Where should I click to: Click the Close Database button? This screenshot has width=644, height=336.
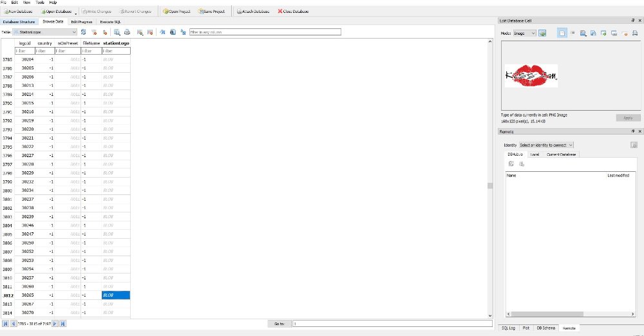pyautogui.click(x=293, y=12)
